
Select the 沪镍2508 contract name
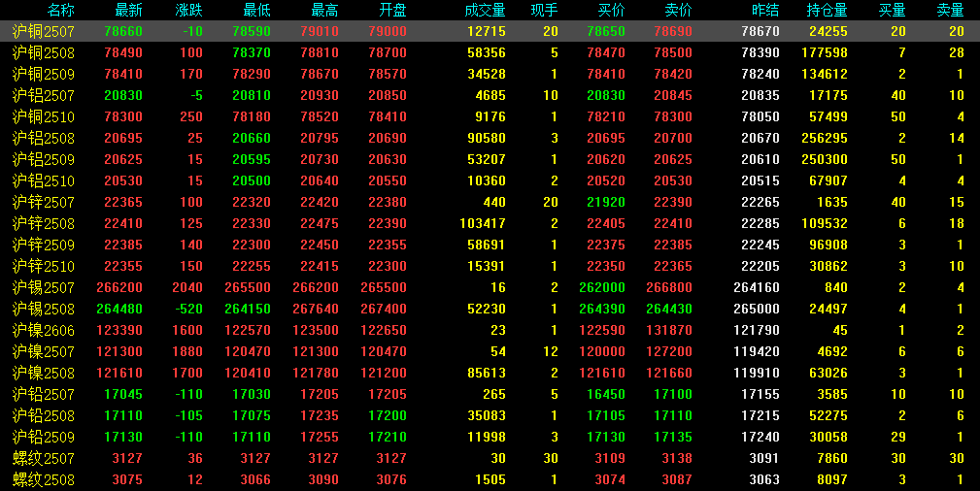coord(43,373)
